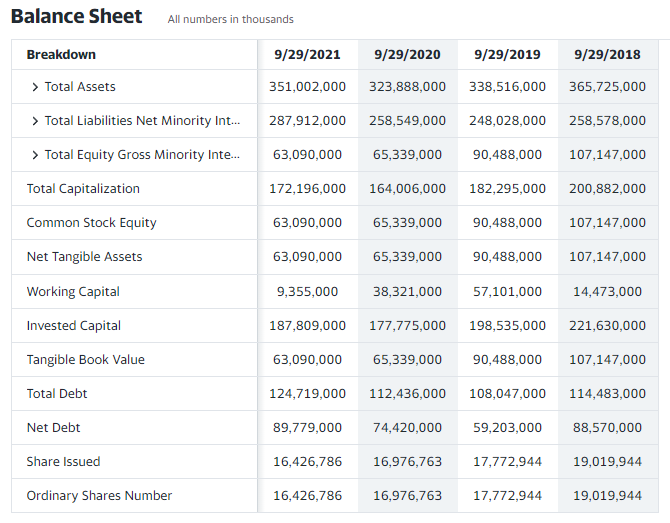670x523 pixels.
Task: Click the 9/29/2021 column header
Action: (307, 54)
